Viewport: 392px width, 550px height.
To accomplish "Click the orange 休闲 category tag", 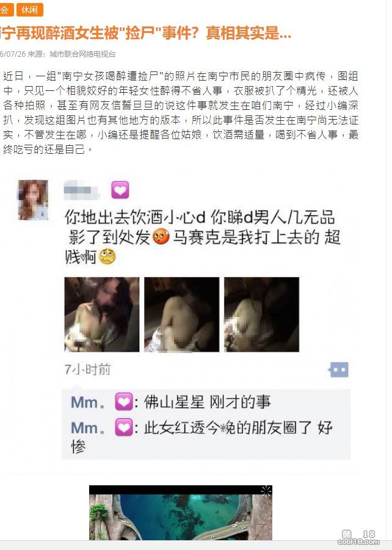I will [x=30, y=10].
